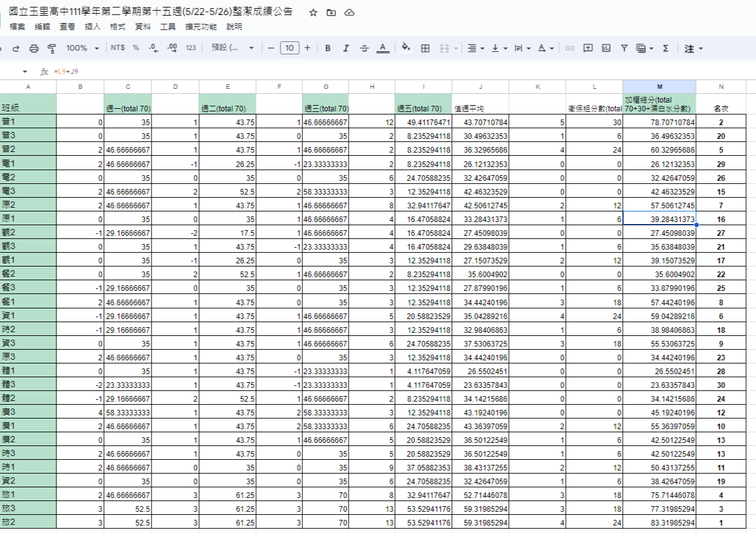The image size is (756, 533).
Task: Click the insert link icon
Action: coord(570,48)
